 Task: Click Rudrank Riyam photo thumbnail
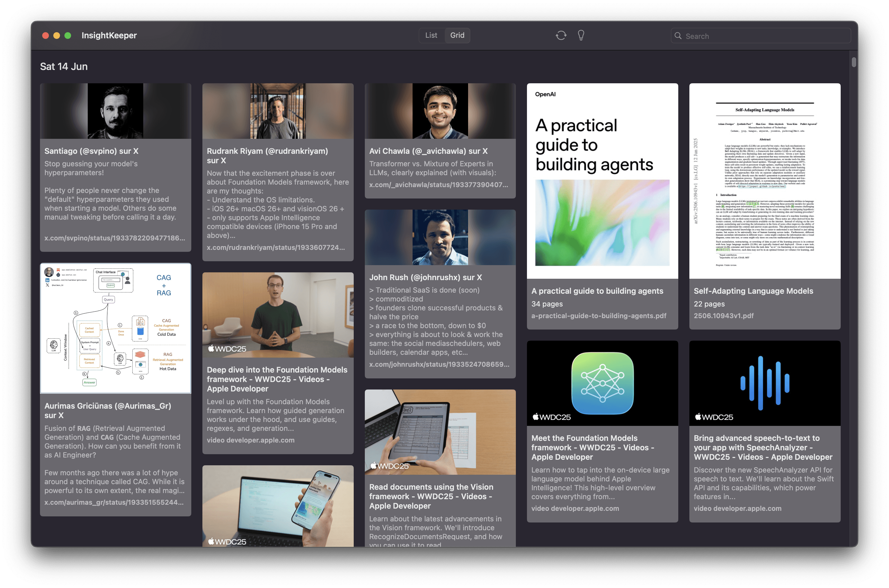278,111
